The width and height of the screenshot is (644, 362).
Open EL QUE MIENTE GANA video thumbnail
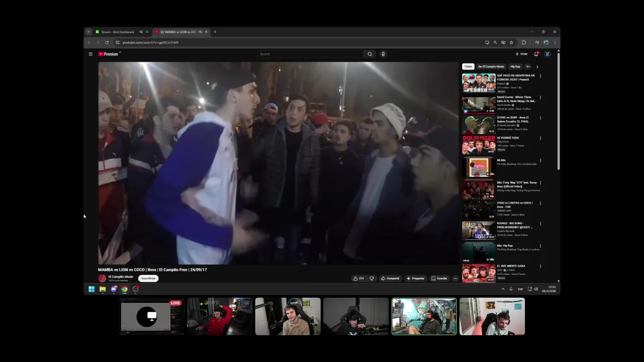tap(479, 273)
